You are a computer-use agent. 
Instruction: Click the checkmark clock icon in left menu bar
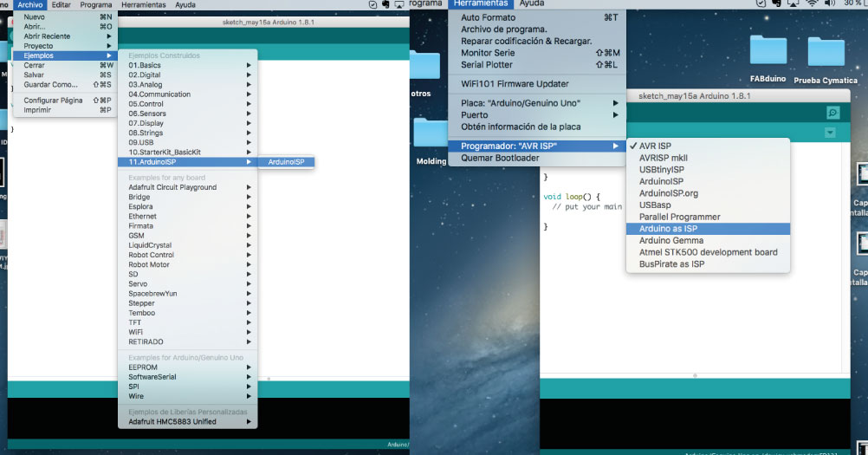[372, 5]
